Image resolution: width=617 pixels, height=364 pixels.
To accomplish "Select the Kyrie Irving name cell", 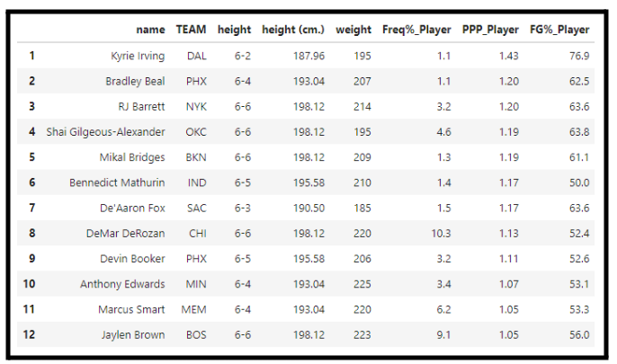I will coord(138,56).
